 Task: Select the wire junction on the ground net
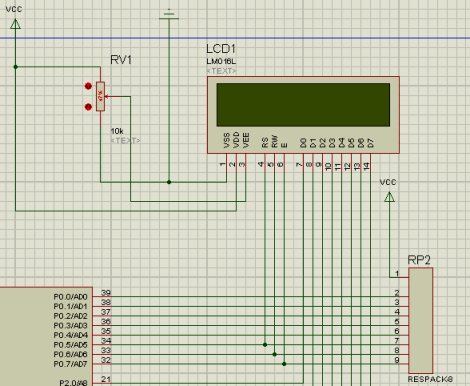point(169,182)
